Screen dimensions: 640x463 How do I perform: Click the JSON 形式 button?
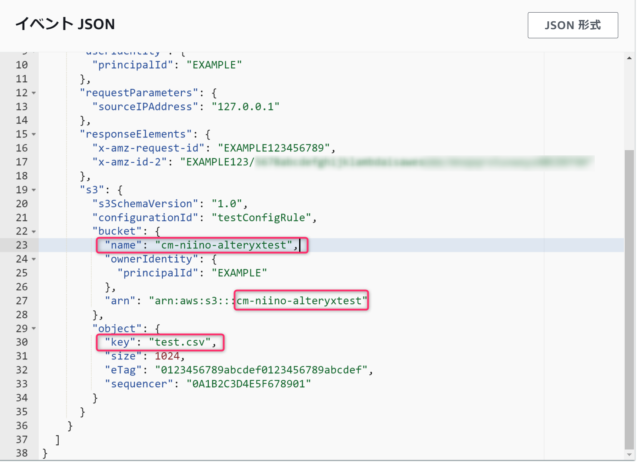pos(573,25)
